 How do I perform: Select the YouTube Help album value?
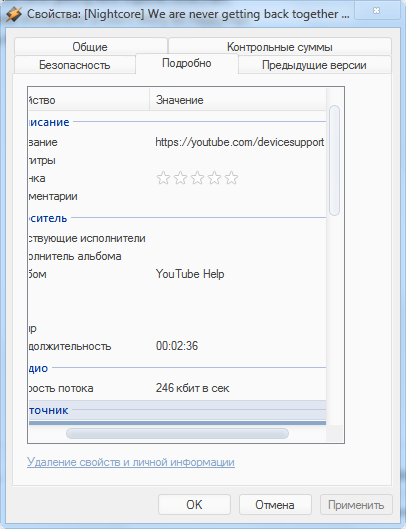(190, 274)
